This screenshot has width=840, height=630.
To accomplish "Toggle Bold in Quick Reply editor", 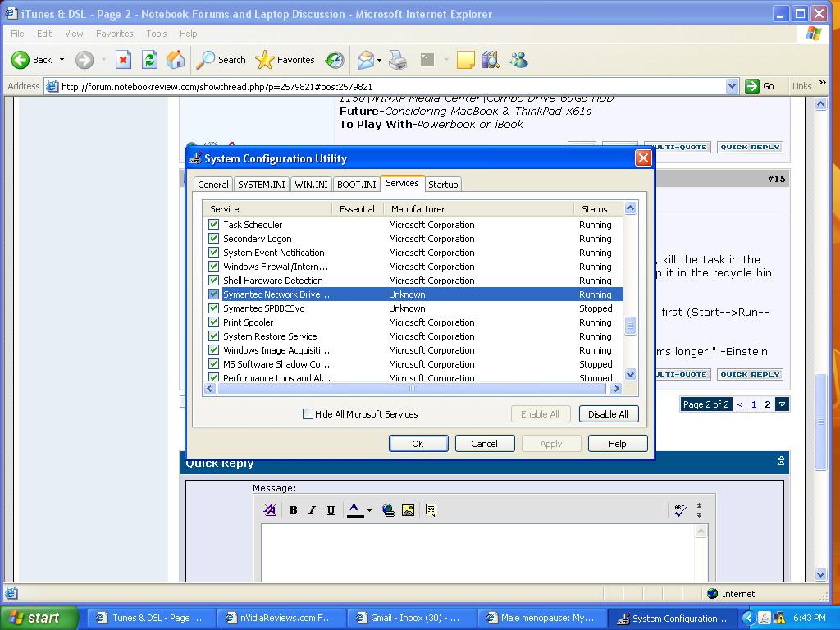I will pyautogui.click(x=293, y=510).
